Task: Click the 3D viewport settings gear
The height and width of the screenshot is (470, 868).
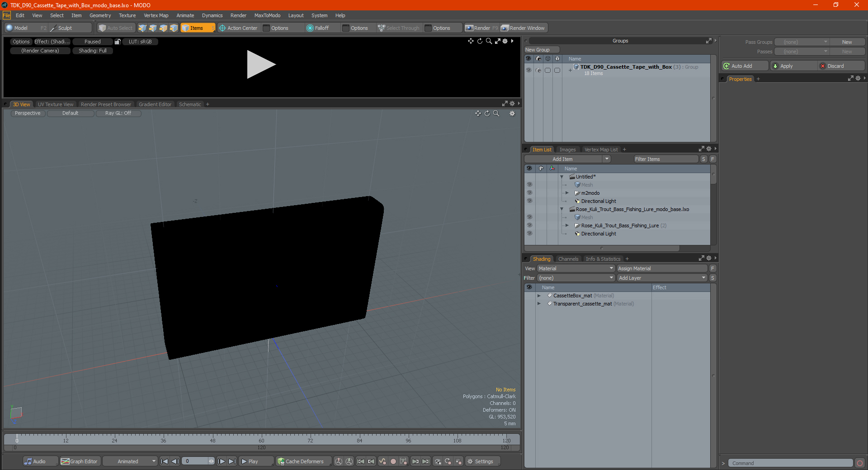Action: [512, 113]
